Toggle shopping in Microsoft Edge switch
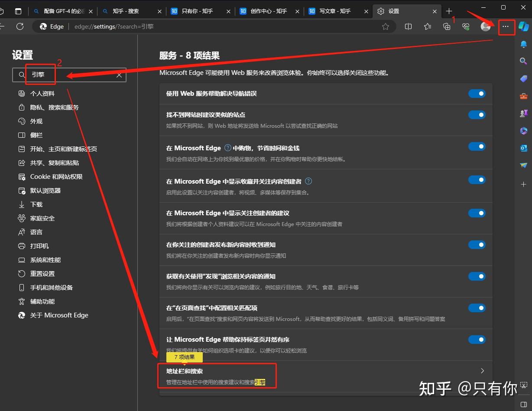Image resolution: width=532 pixels, height=411 pixels. click(477, 146)
